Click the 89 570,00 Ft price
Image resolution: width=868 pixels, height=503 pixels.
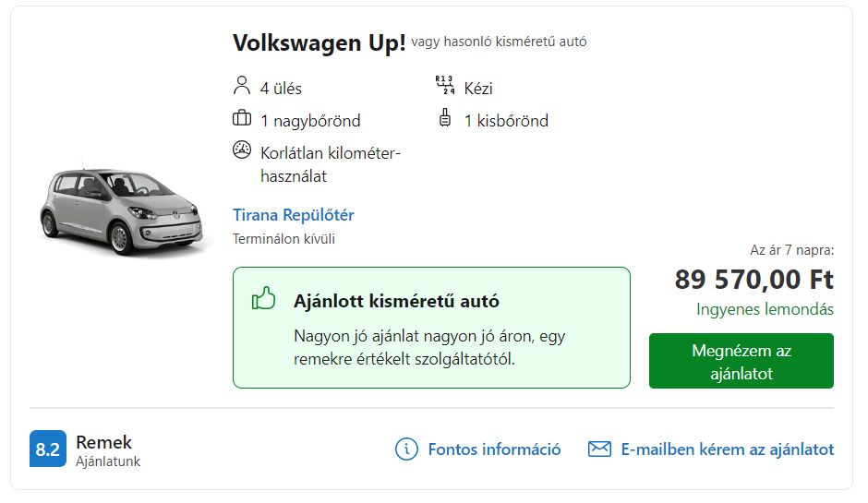pos(754,280)
